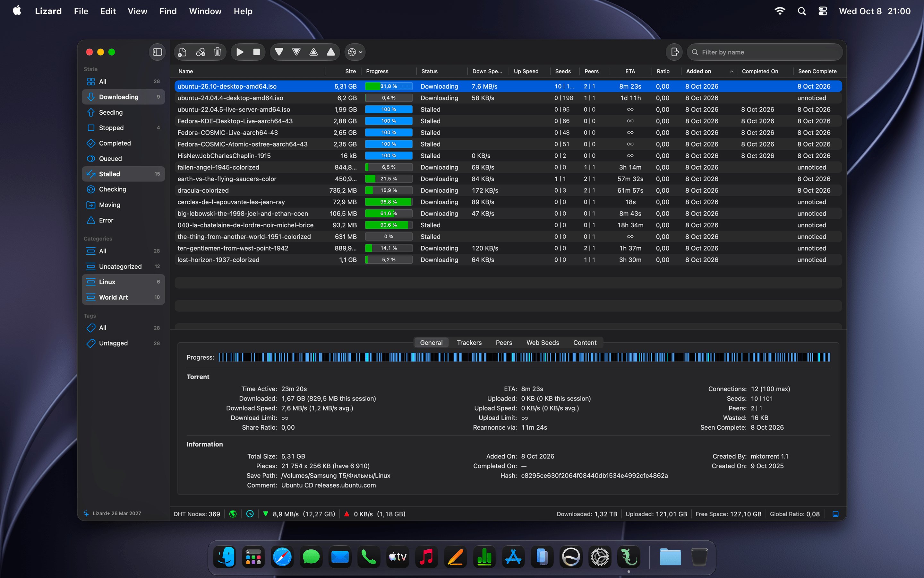This screenshot has height=578, width=924.
Task: Move torrent to top of queue
Action: (x=331, y=52)
